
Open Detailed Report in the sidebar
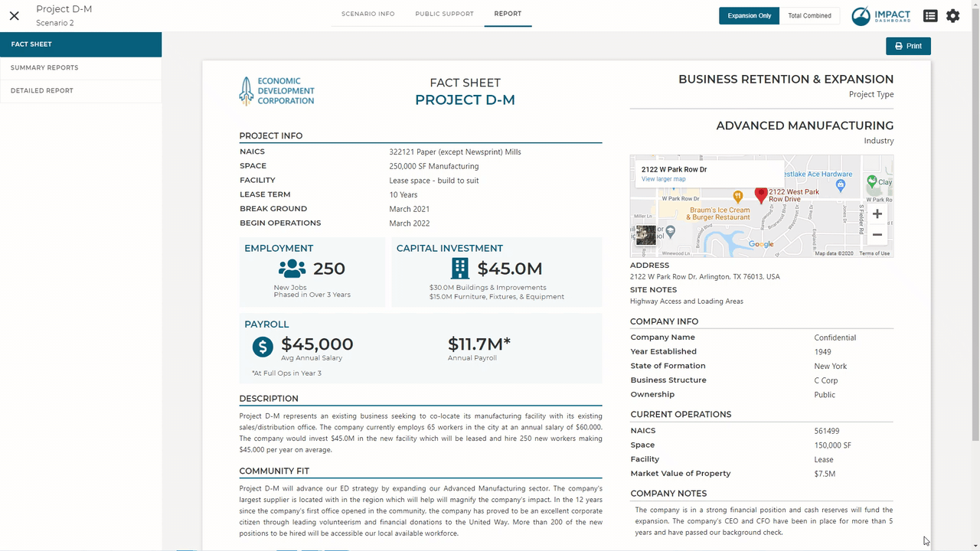point(80,90)
